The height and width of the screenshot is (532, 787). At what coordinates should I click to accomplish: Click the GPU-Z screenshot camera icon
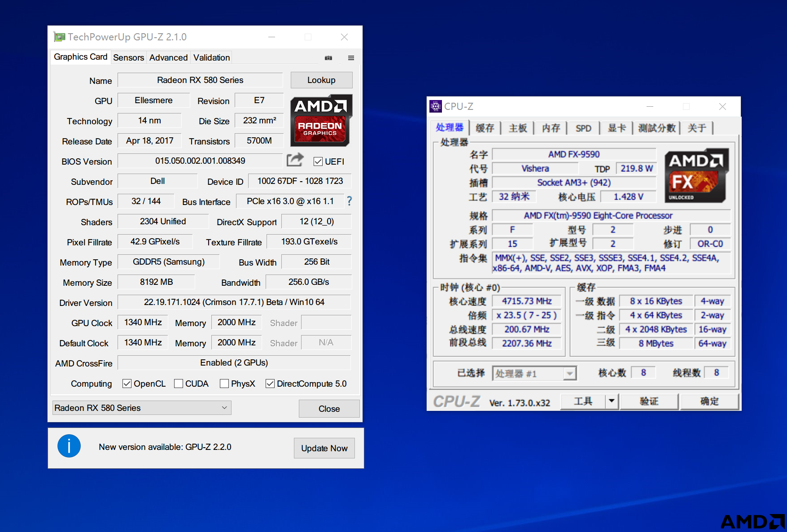[328, 58]
